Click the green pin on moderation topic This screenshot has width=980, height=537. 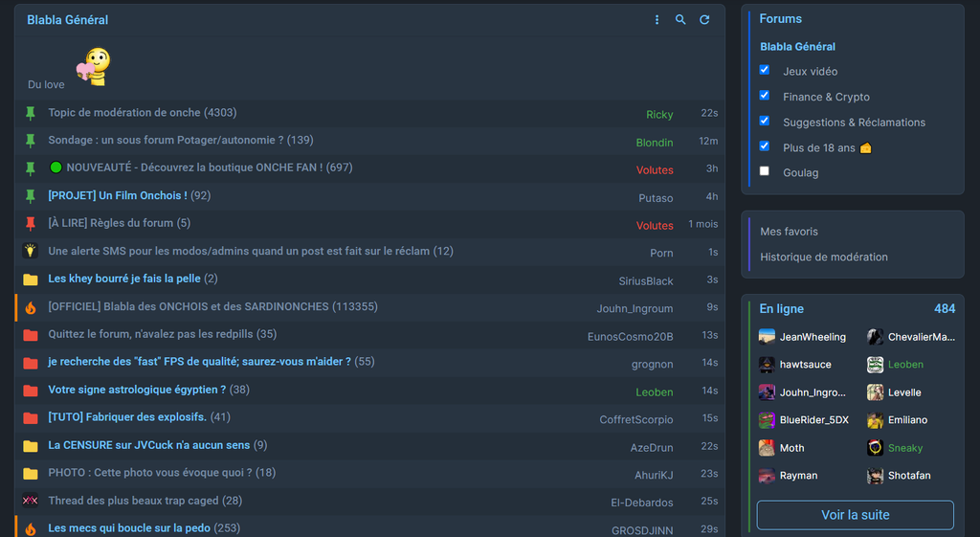click(30, 113)
